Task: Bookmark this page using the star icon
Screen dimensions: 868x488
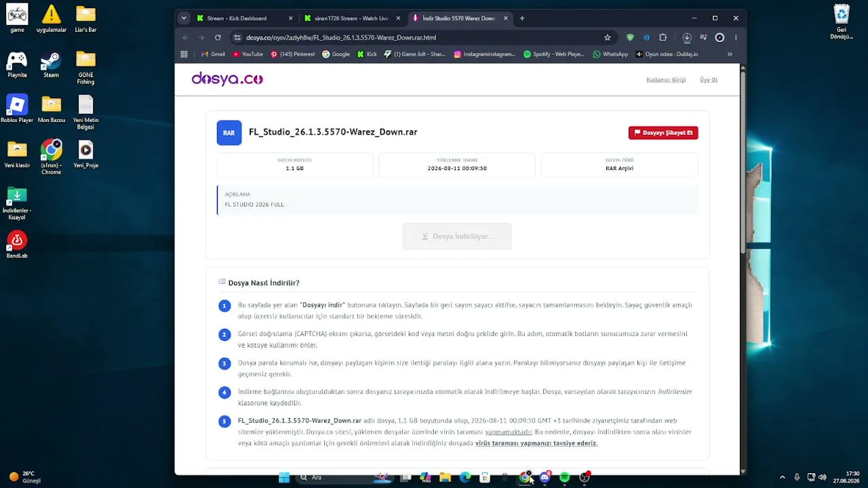Action: pos(608,37)
